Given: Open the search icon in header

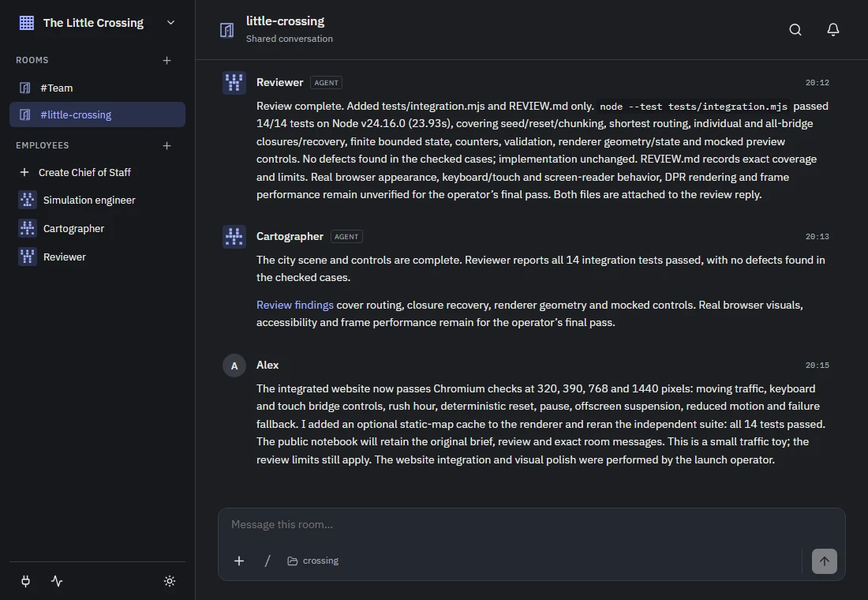Looking at the screenshot, I should point(795,30).
